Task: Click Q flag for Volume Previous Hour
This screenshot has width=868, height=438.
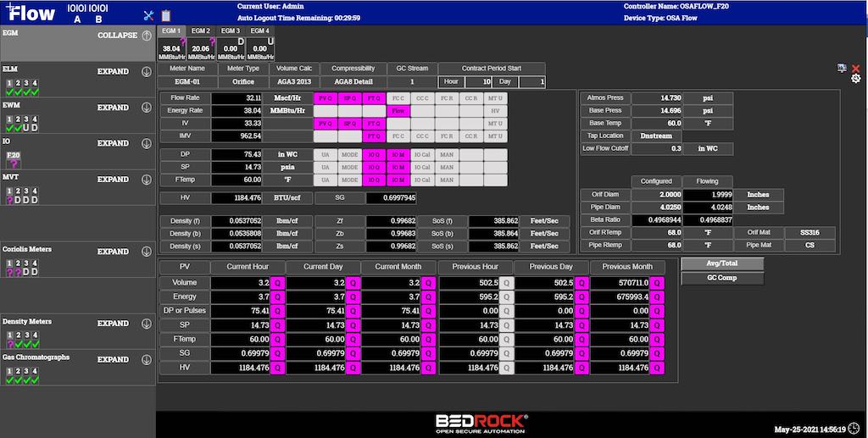Action: pyautogui.click(x=507, y=283)
